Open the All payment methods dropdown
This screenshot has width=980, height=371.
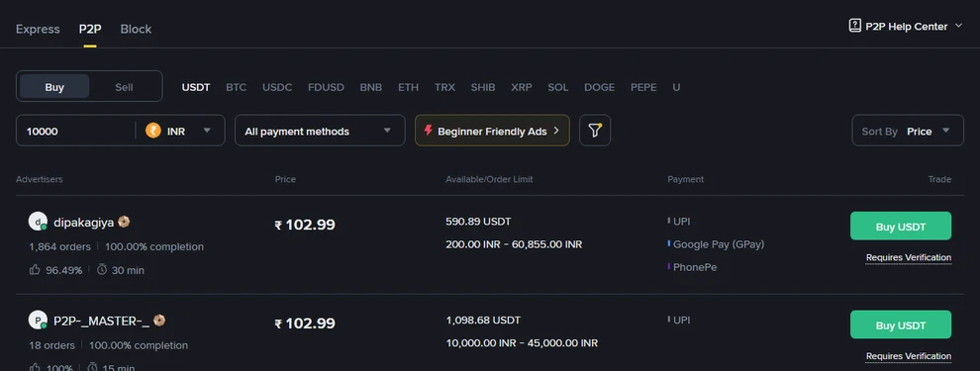pos(320,131)
